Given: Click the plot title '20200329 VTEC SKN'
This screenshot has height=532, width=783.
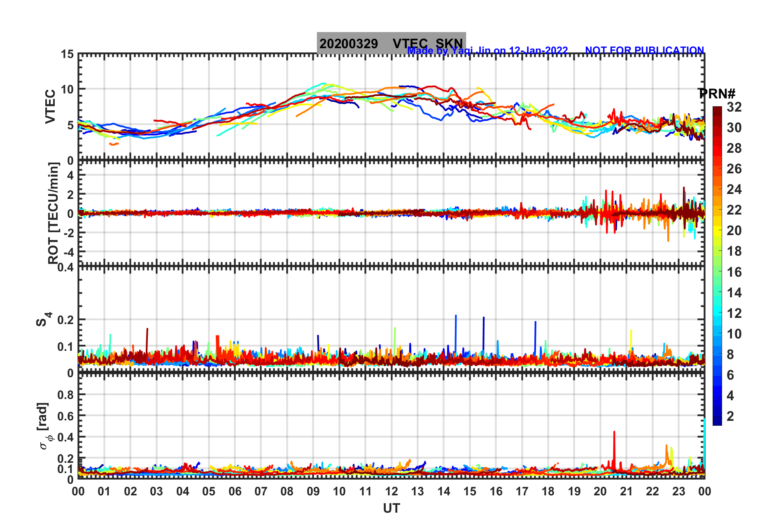Looking at the screenshot, I should pos(391,43).
